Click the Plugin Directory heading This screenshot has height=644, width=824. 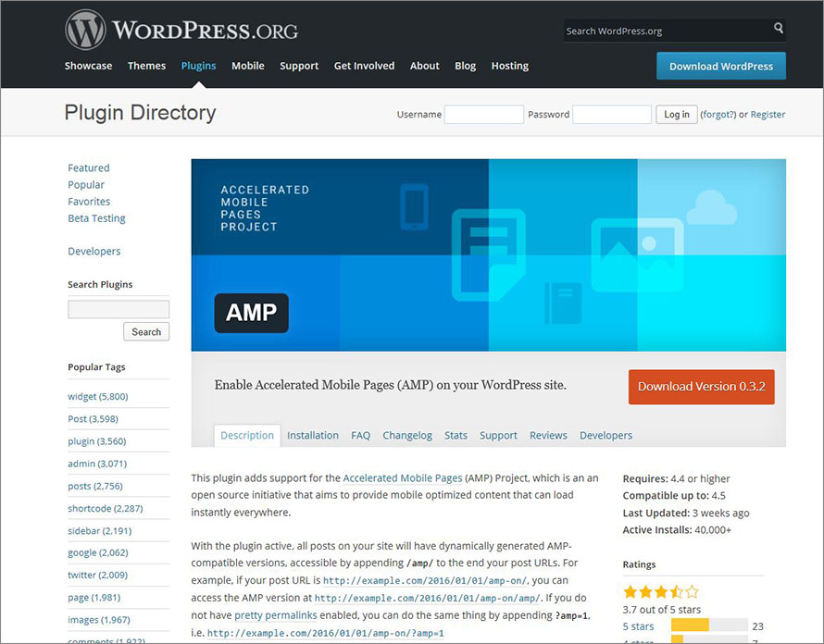click(141, 113)
